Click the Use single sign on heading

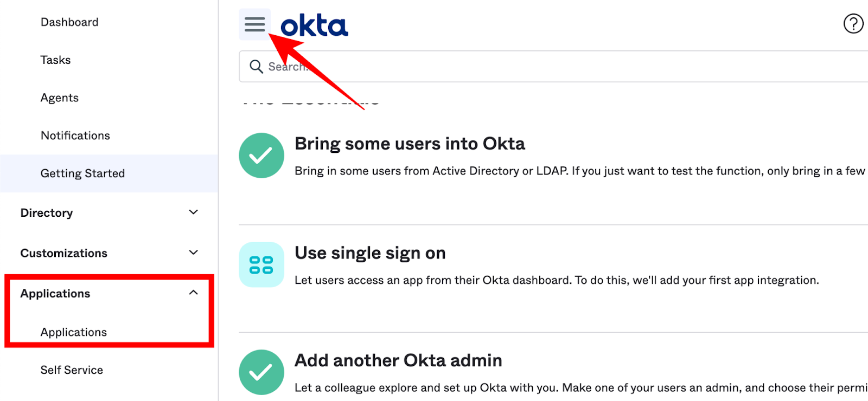370,253
